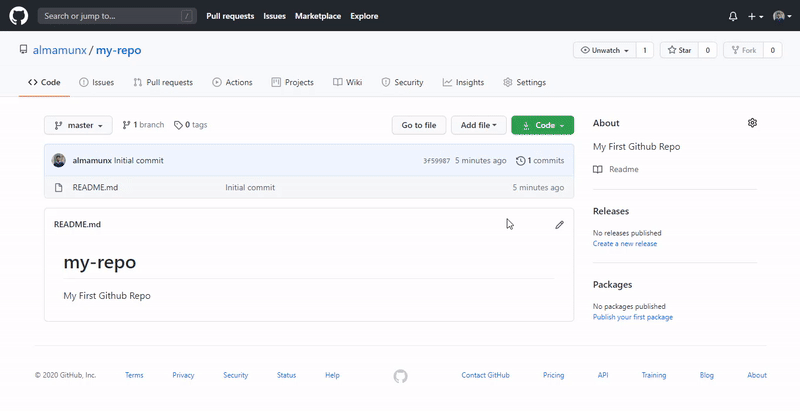Click the Blog footer link
This screenshot has height=411, width=800.
[x=707, y=375]
